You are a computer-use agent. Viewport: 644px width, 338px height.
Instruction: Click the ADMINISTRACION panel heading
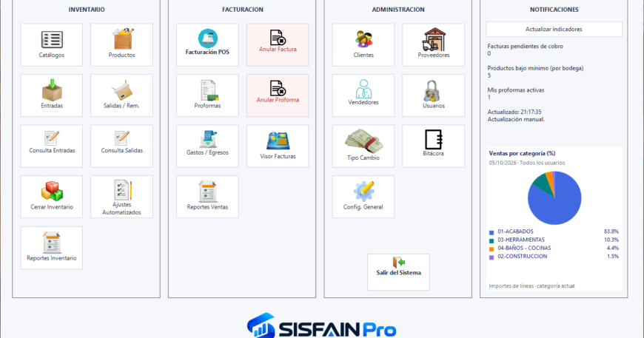[x=398, y=10]
